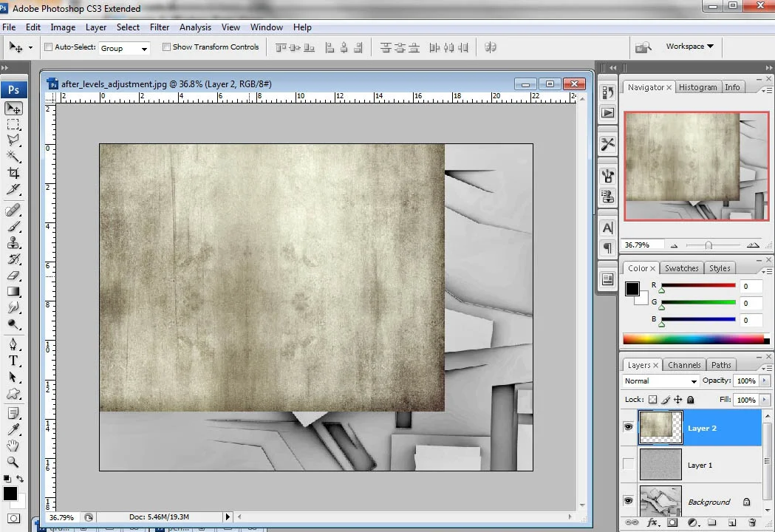Viewport: 775px width, 532px height.
Task: Switch to the Channels tab
Action: tap(684, 365)
